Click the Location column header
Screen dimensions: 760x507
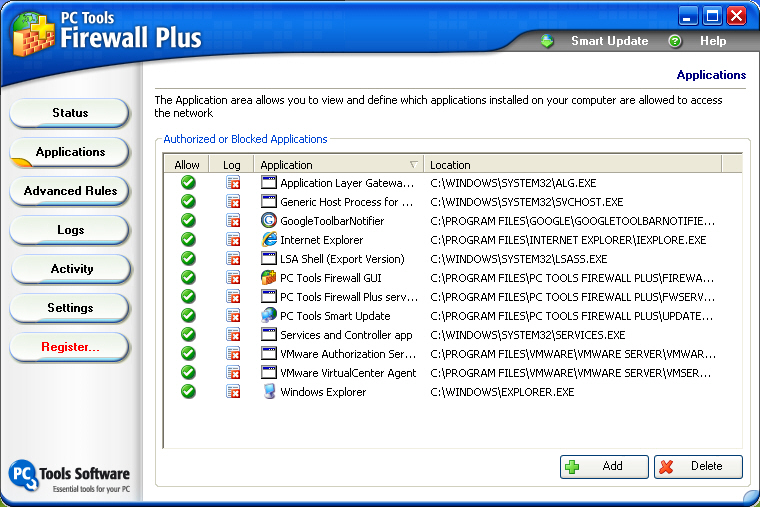click(572, 165)
